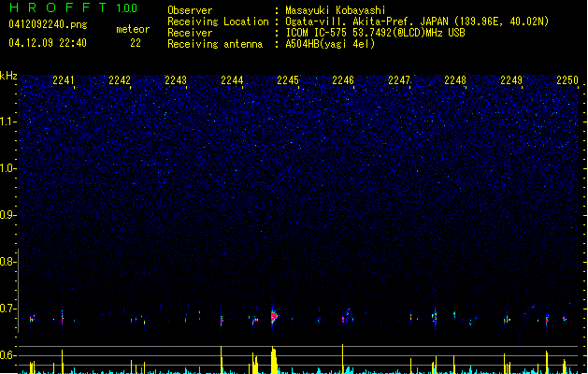Click the 2242 time marker
The image size is (588, 374).
(x=120, y=80)
